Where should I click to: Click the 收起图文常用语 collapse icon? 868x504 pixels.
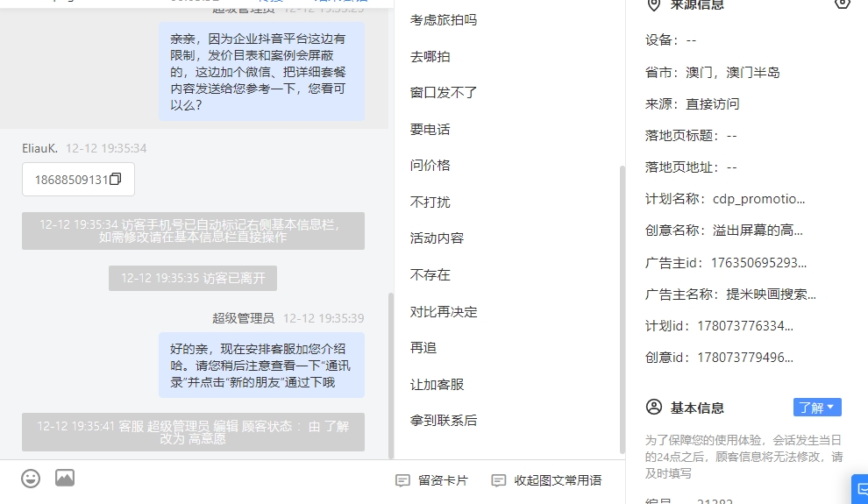tap(499, 480)
